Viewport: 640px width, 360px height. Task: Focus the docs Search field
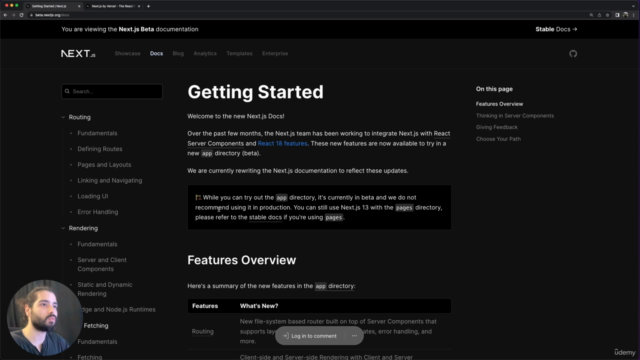pyautogui.click(x=112, y=91)
